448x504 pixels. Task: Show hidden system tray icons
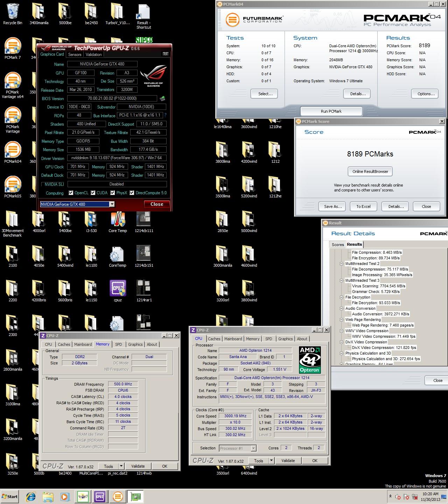(390, 496)
